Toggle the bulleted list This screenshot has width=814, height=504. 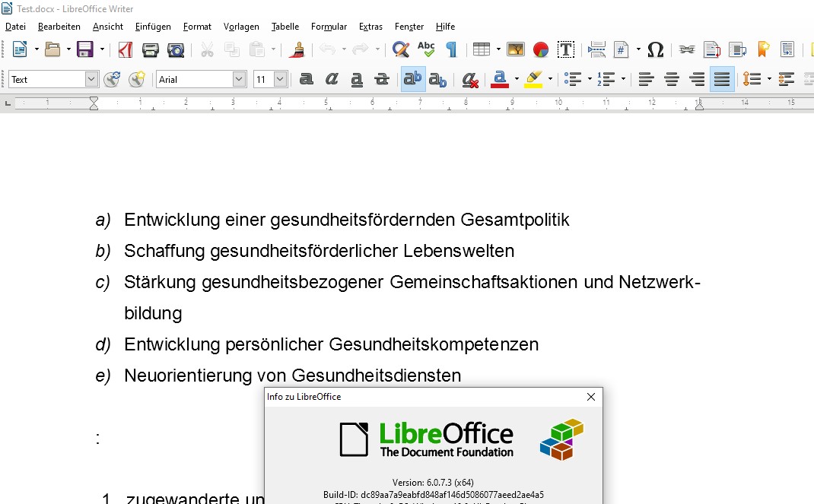click(573, 79)
